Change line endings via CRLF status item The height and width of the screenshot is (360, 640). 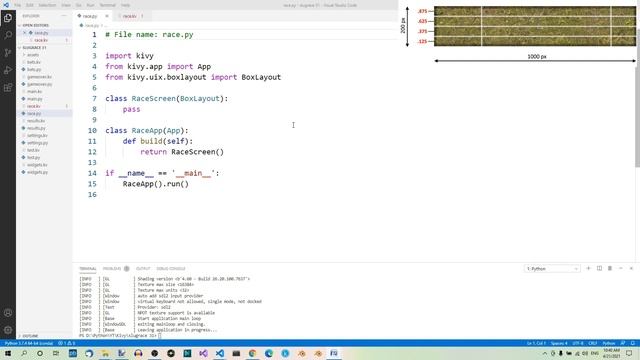pos(593,343)
